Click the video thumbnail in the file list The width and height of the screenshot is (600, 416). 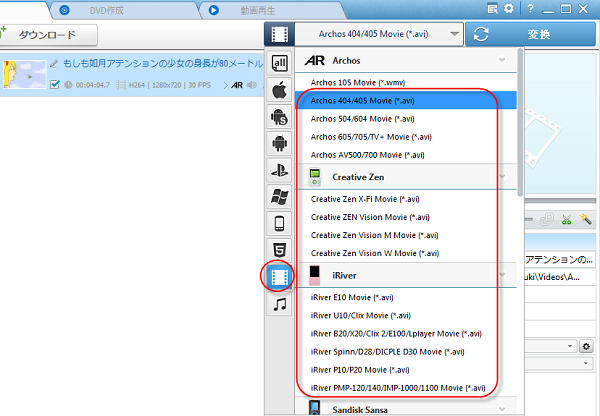point(24,75)
